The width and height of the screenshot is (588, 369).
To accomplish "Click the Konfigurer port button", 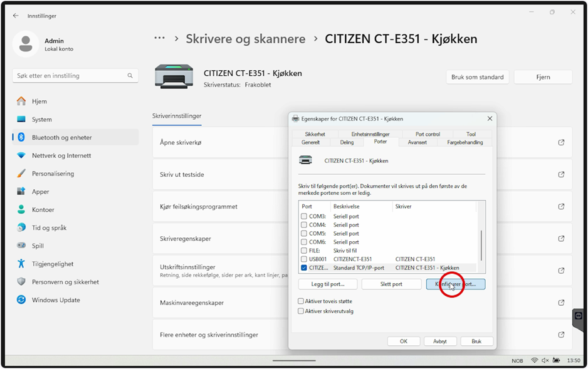I will (456, 284).
